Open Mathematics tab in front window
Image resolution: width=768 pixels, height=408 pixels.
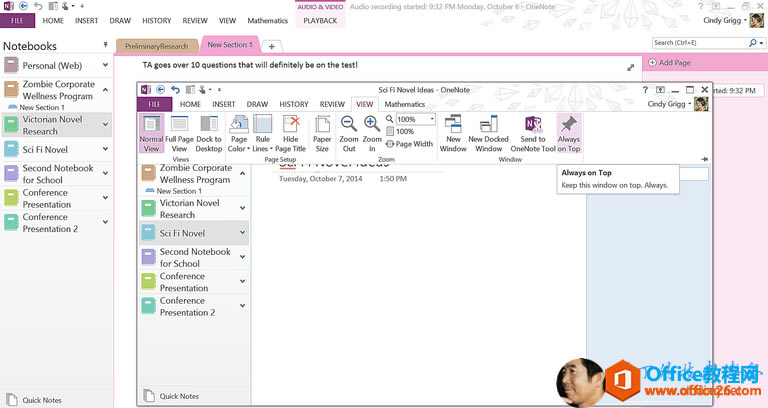(x=405, y=104)
